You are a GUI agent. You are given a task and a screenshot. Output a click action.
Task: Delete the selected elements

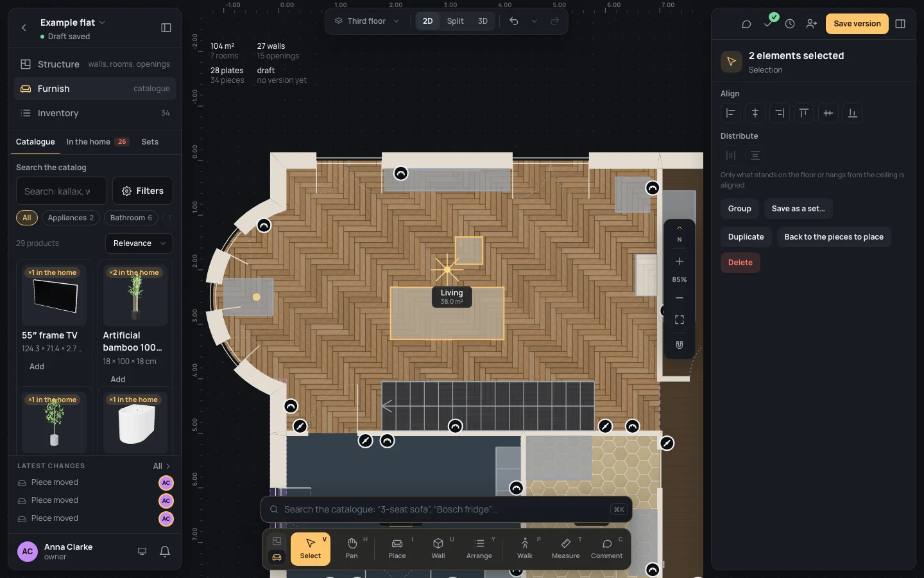(740, 263)
